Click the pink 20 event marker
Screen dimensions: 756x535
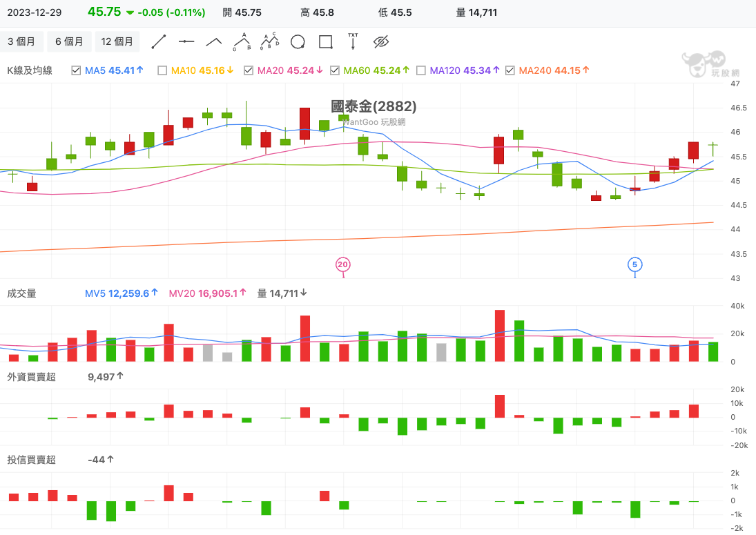point(343,264)
